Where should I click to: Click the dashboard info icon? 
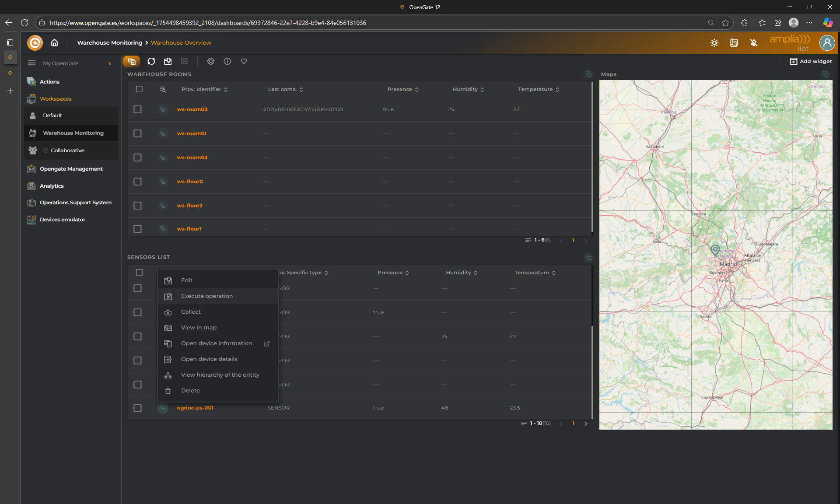tap(227, 61)
